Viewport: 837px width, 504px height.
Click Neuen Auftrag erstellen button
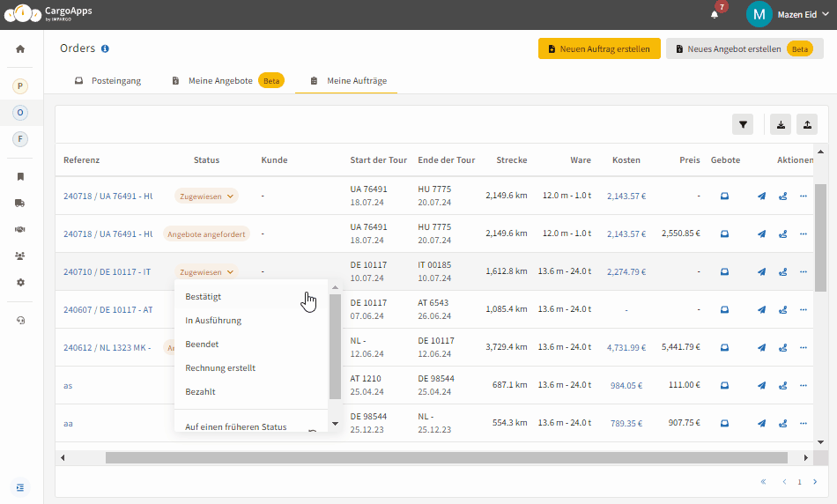point(599,48)
